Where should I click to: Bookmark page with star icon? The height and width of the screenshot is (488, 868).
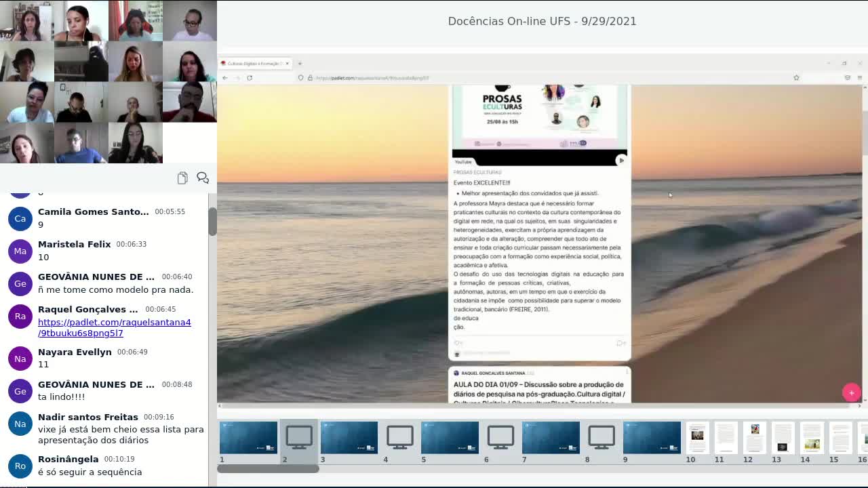pos(796,78)
